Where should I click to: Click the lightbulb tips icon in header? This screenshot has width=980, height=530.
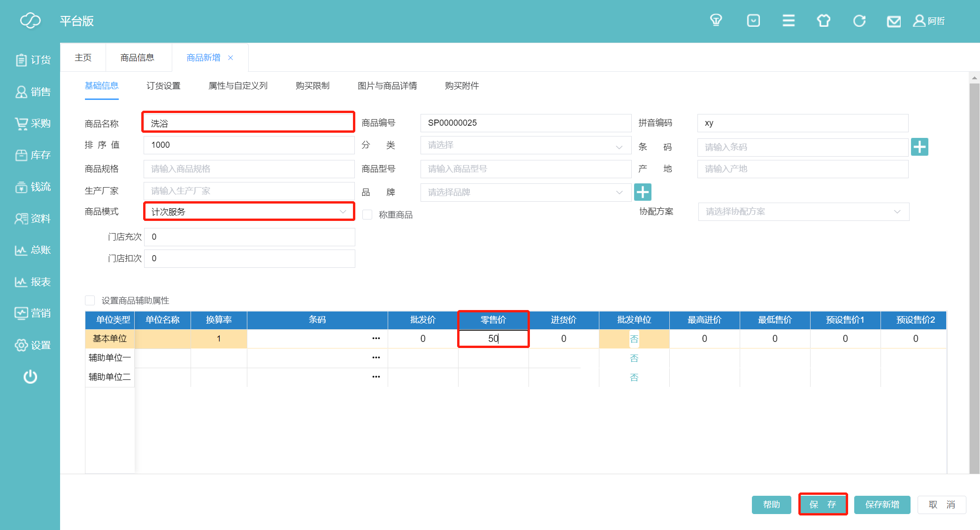tap(716, 21)
